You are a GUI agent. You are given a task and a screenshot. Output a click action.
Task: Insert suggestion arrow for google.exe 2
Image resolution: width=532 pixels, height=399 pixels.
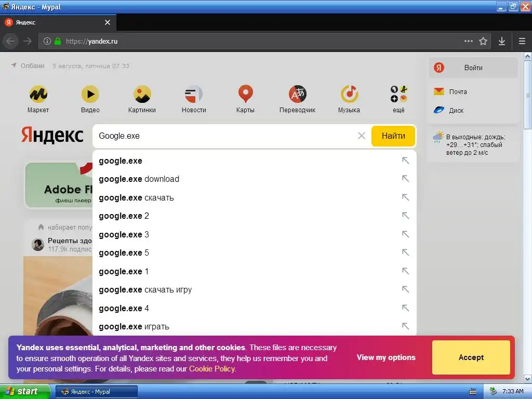point(405,216)
